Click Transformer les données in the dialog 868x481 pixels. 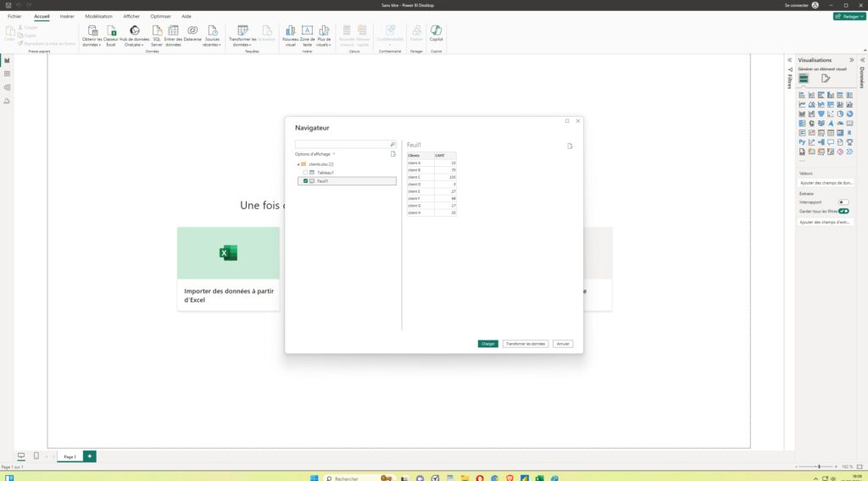(x=526, y=344)
